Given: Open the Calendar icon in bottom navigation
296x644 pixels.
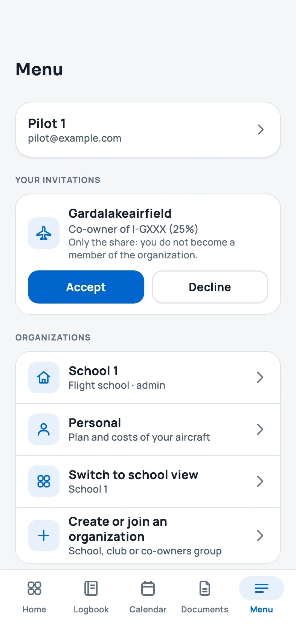Looking at the screenshot, I should 148,588.
